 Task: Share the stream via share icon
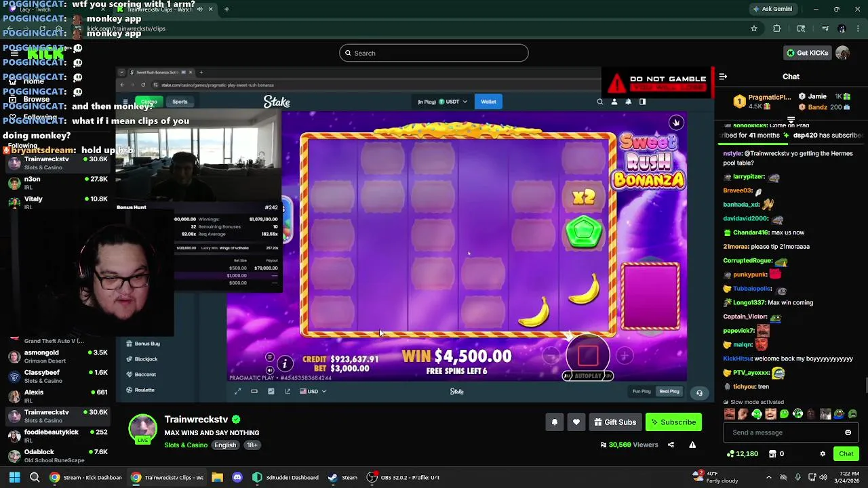coord(671,445)
